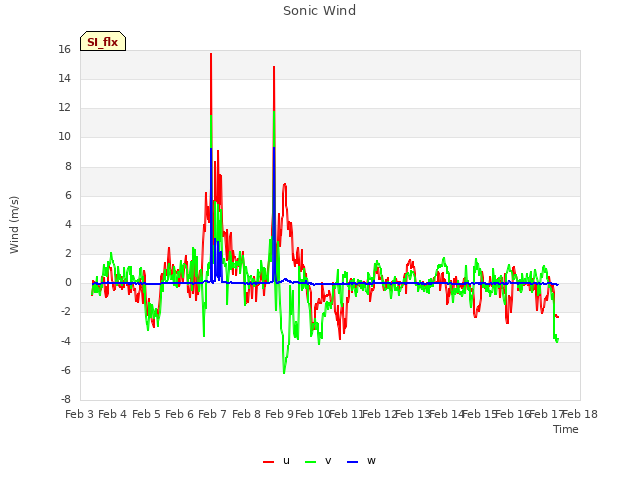Click the 0 y-axis tick label
The width and height of the screenshot is (640, 480).
pyautogui.click(x=68, y=283)
